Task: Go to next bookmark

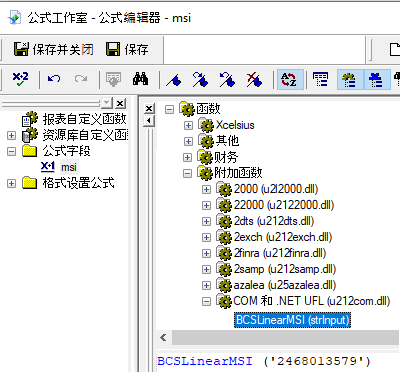Action: coord(200,80)
